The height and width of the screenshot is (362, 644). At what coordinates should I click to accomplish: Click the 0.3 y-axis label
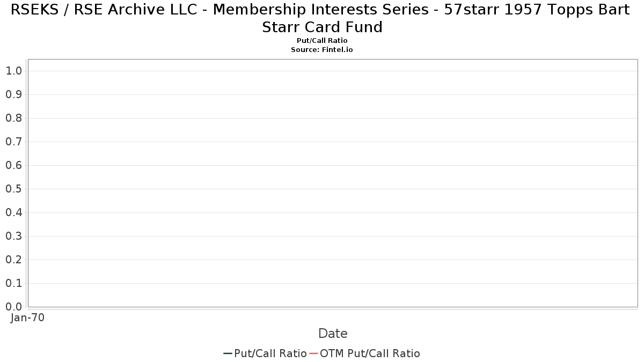[x=13, y=236]
